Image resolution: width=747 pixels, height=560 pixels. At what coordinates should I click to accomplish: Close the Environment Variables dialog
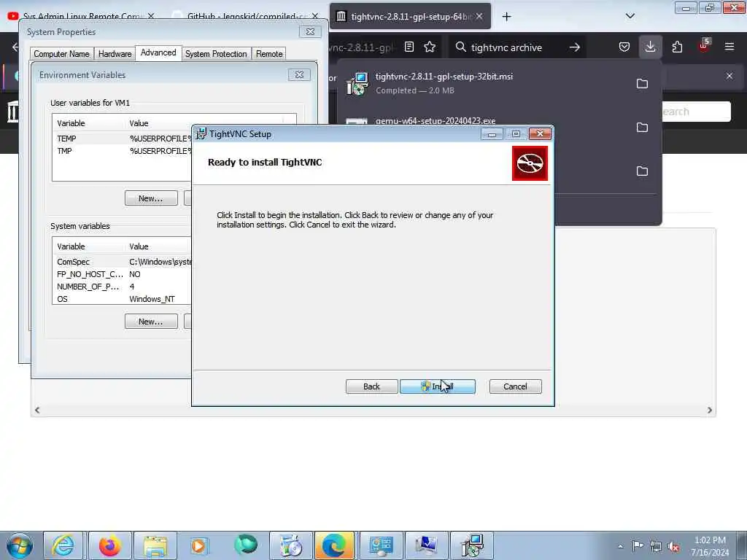[x=299, y=75]
